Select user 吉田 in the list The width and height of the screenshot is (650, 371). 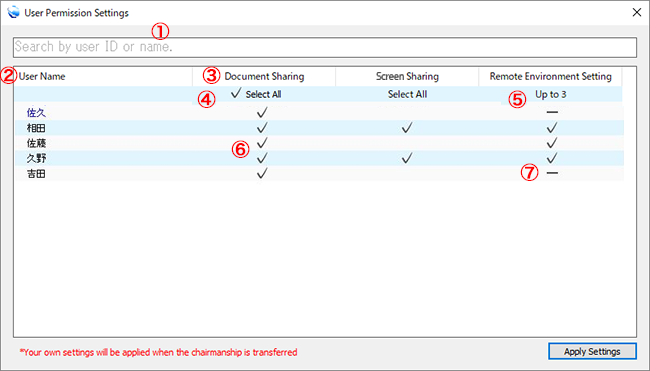[36, 173]
